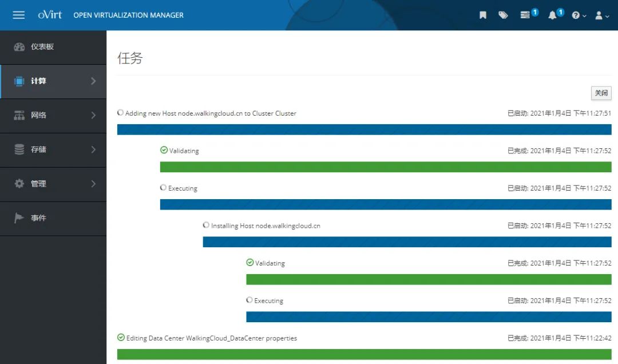Click spinner icon beside Adding new Host task
Viewport: 618px width, 364px height.
121,113
